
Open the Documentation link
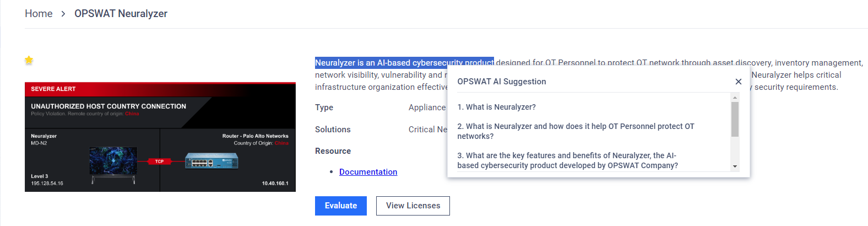point(368,172)
